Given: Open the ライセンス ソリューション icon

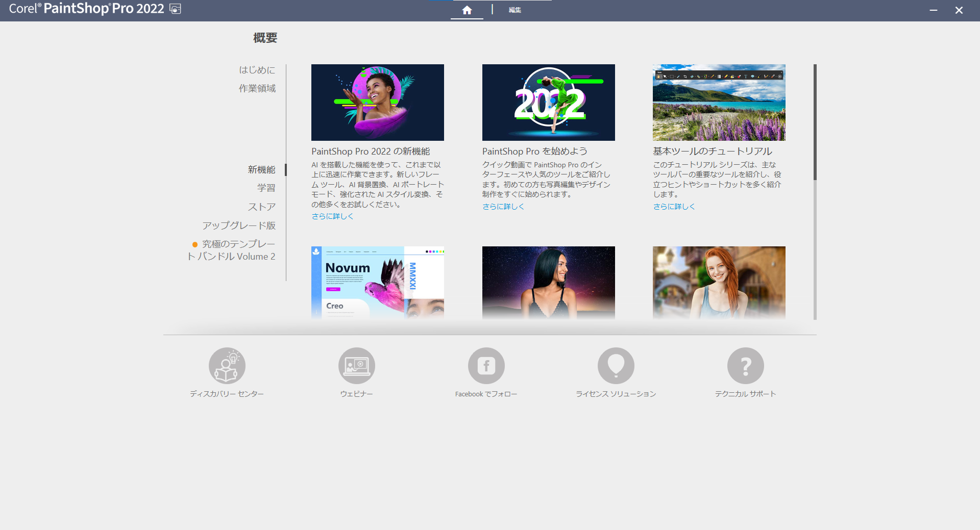Looking at the screenshot, I should tap(616, 366).
